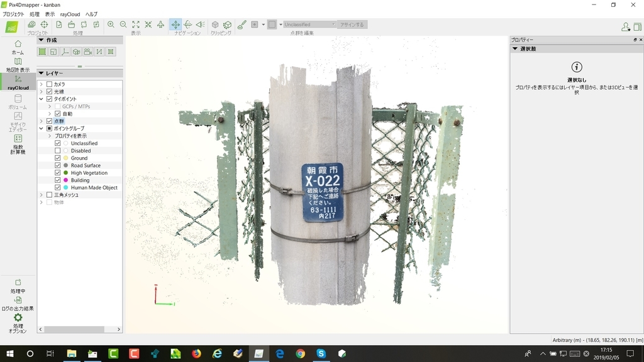The image size is (644, 362).
Task: Click the focus on selection icon
Action: point(148,25)
